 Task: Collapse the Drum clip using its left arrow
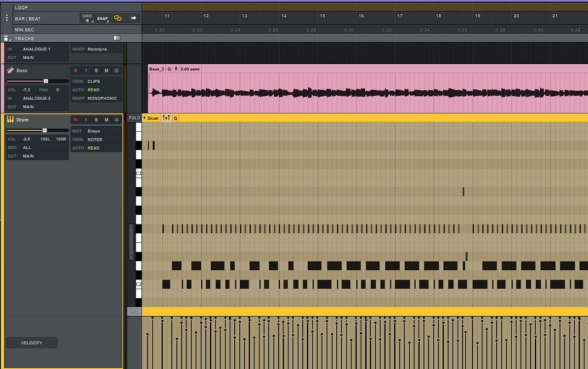[x=144, y=118]
